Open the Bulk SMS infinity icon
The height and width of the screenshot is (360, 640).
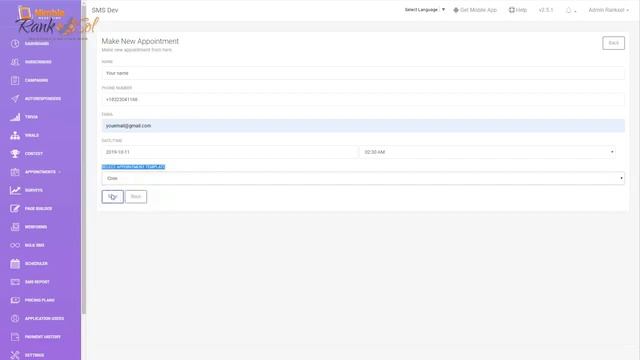[x=15, y=245]
